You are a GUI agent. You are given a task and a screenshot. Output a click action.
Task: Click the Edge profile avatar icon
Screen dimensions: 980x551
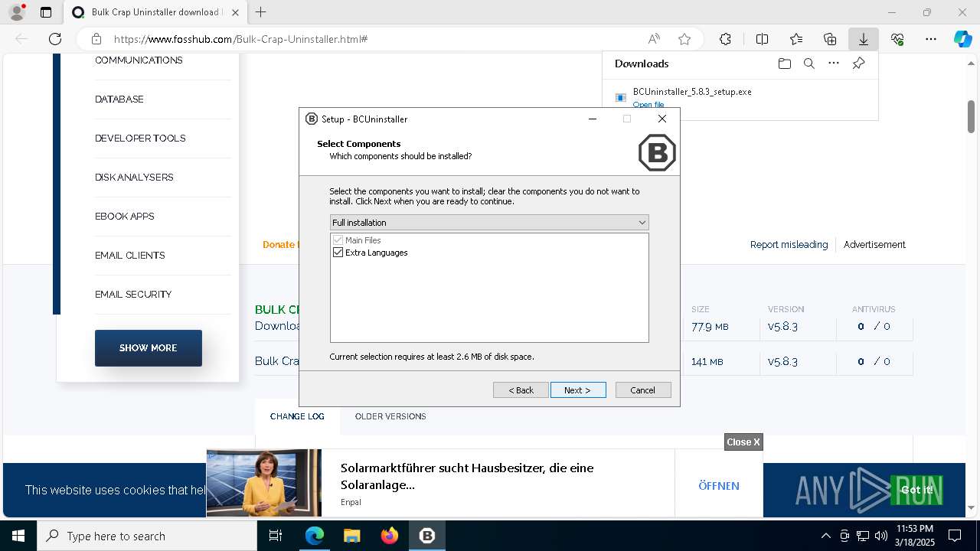pyautogui.click(x=17, y=12)
